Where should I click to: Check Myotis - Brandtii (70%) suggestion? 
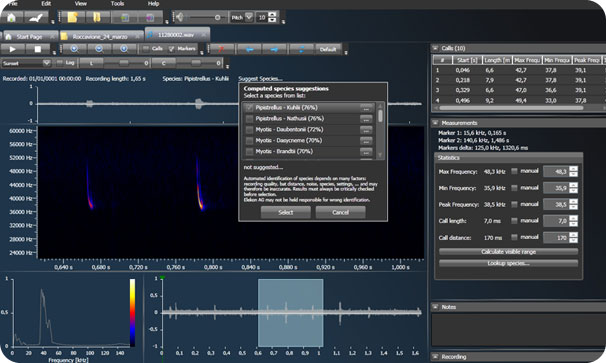tap(250, 151)
